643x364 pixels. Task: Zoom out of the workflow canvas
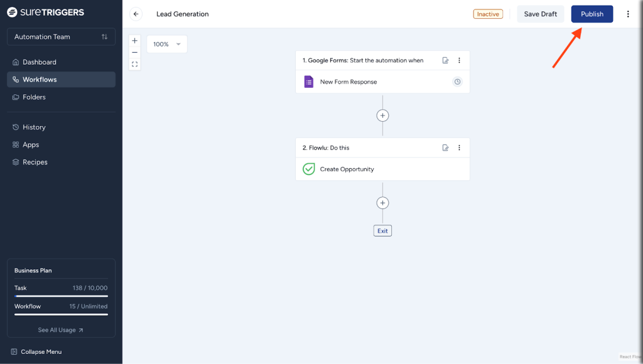[134, 53]
